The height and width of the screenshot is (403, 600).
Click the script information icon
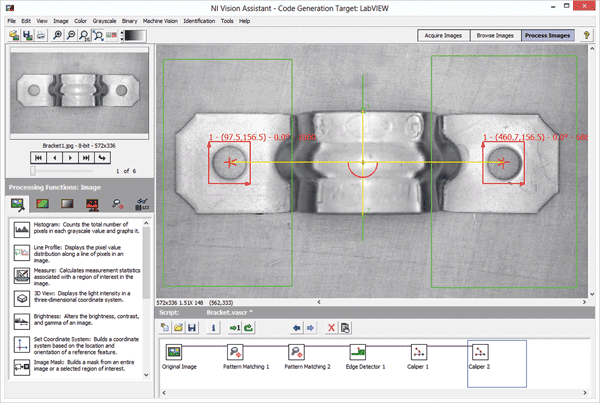pyautogui.click(x=214, y=328)
